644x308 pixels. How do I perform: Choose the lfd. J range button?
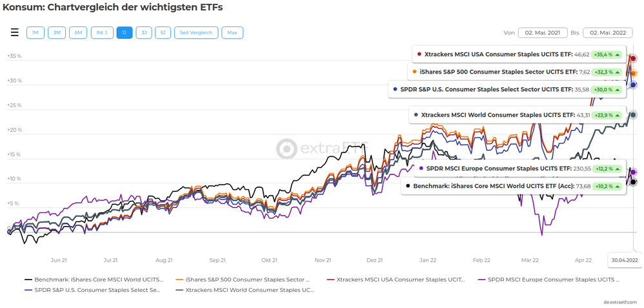coord(101,32)
